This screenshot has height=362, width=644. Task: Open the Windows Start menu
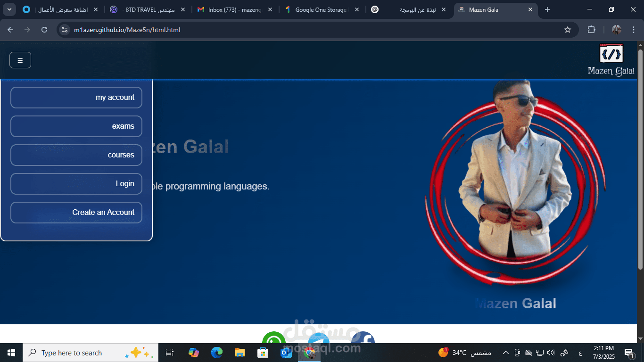pyautogui.click(x=11, y=353)
